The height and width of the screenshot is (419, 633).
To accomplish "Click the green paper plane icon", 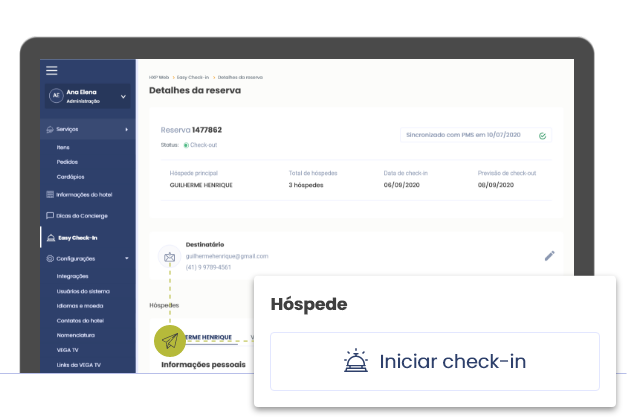I will (170, 340).
